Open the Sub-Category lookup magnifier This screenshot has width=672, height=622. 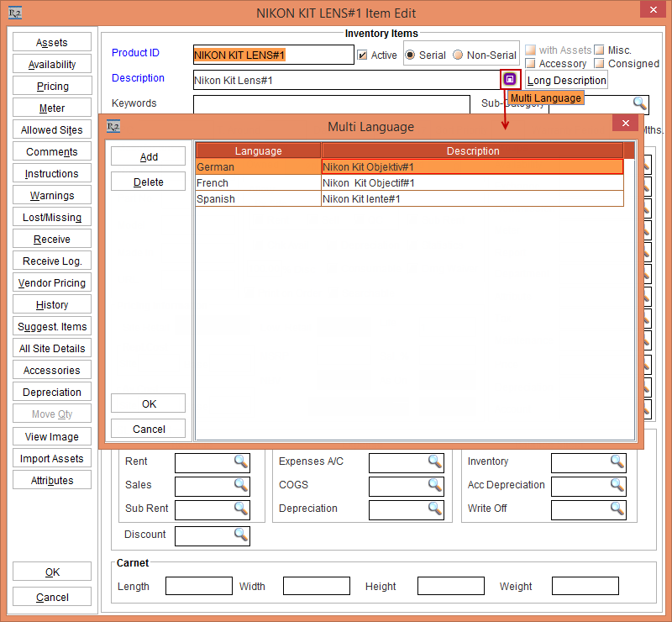coord(640,103)
